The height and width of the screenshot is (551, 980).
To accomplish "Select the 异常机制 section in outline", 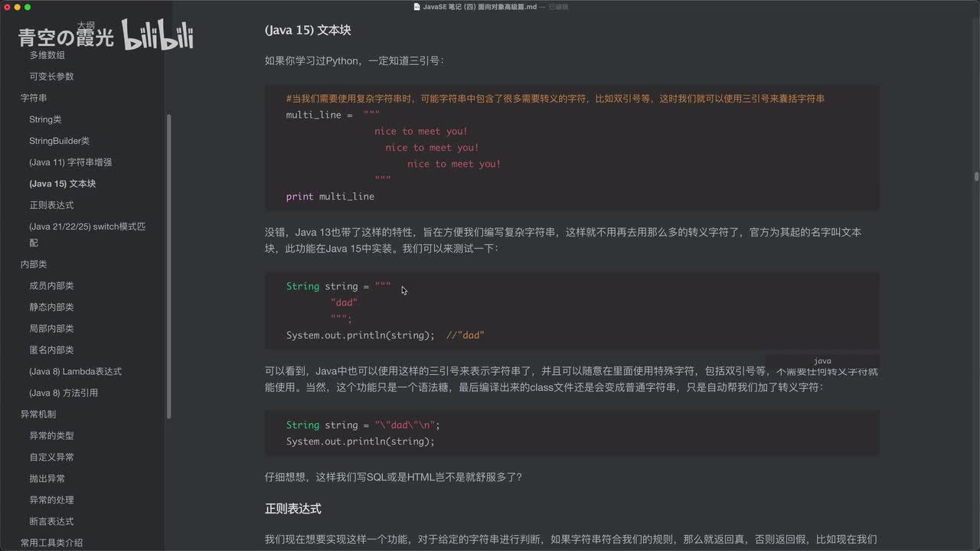I will 38,414.
